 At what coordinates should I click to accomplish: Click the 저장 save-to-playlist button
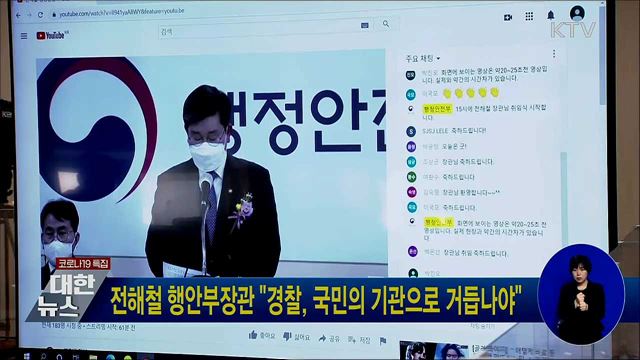[359, 340]
